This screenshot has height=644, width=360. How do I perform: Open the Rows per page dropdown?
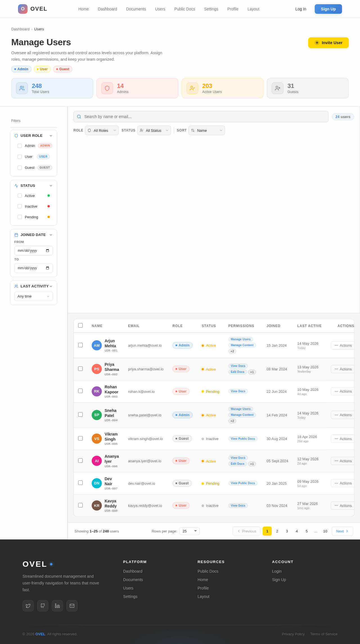(190, 531)
